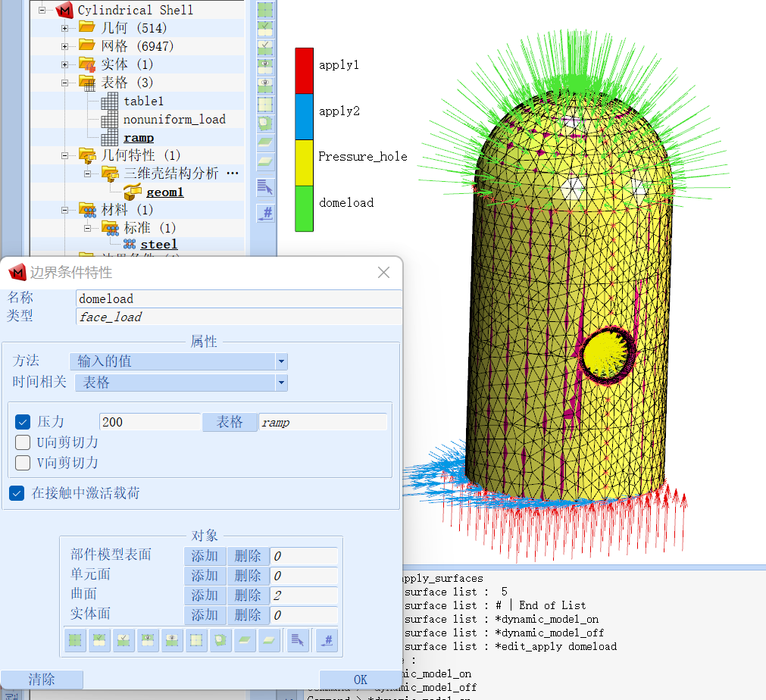Click the list-selection icon in the right vertical toolbar
Viewport: 766px width, 700px height.
tap(265, 186)
